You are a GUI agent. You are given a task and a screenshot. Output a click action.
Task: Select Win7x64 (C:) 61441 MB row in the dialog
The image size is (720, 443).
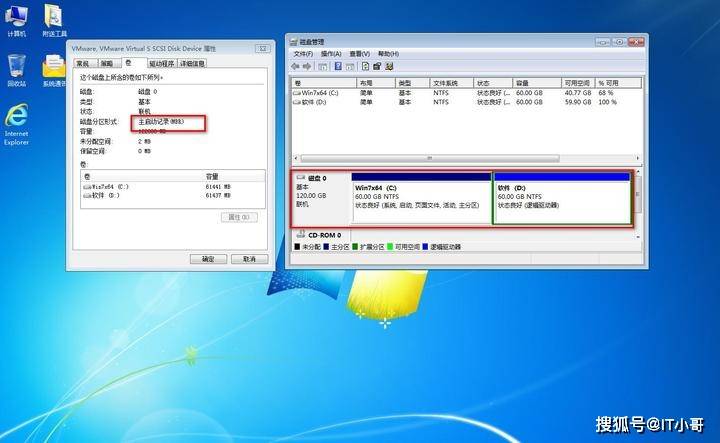tap(173, 187)
